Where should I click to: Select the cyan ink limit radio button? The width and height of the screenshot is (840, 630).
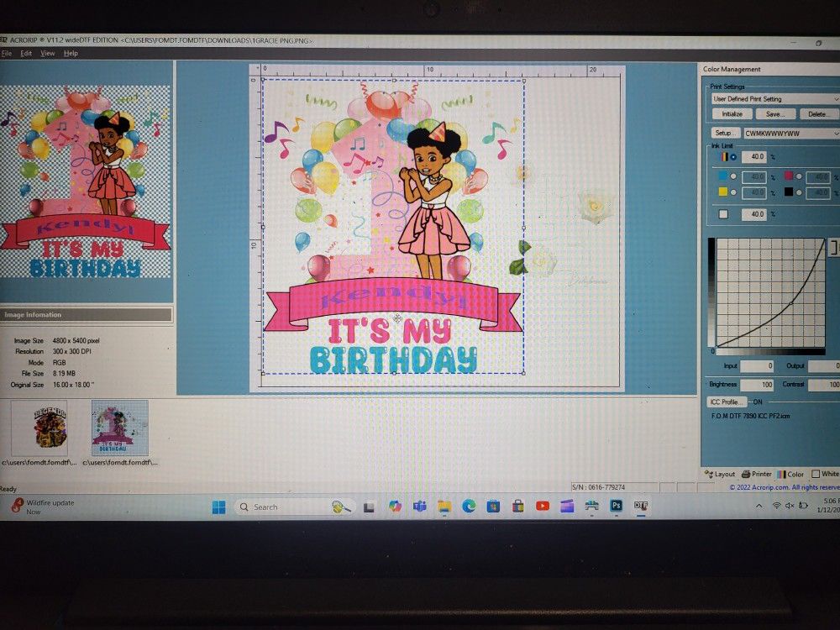click(x=733, y=176)
